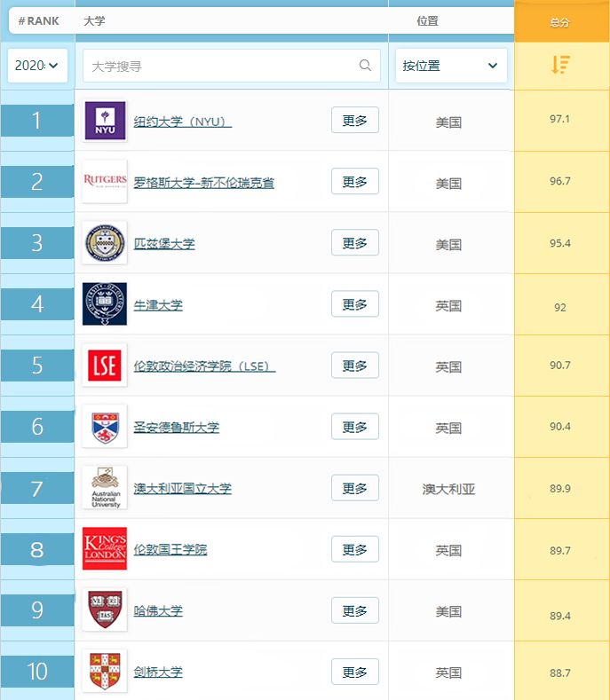Click the 总分 column header
This screenshot has width=610, height=700.
560,22
